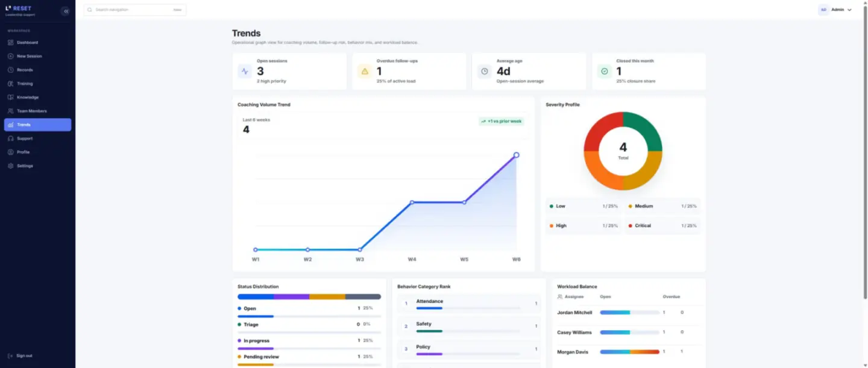The height and width of the screenshot is (368, 868).
Task: Click the warning icon on Overdue follow-ups card
Action: [x=364, y=71]
